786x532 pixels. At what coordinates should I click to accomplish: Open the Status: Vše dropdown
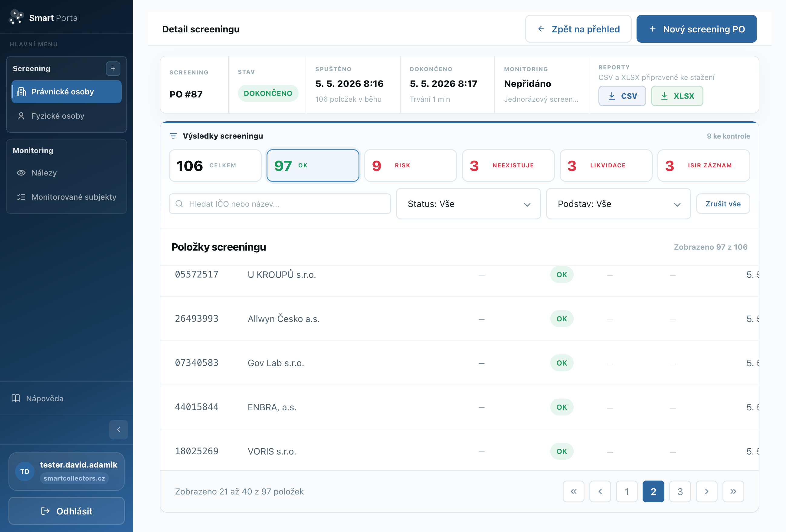[468, 204]
